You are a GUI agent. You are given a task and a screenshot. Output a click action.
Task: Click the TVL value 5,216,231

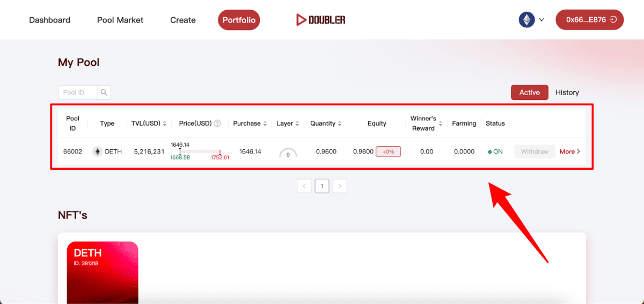149,151
